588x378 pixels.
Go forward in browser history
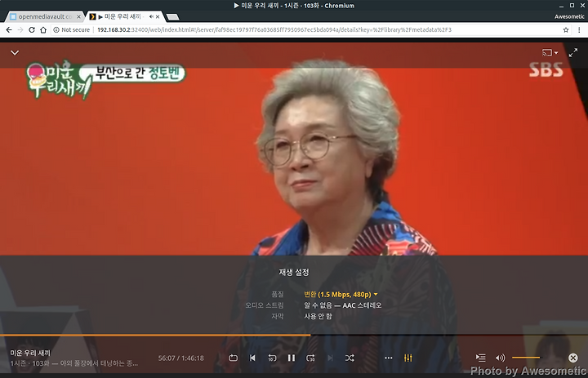pos(20,29)
